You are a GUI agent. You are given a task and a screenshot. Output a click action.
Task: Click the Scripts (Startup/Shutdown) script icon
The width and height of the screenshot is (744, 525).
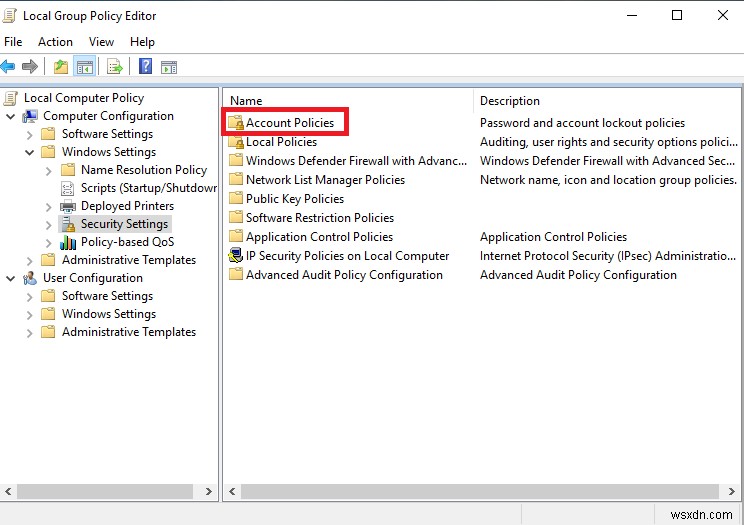[68, 188]
